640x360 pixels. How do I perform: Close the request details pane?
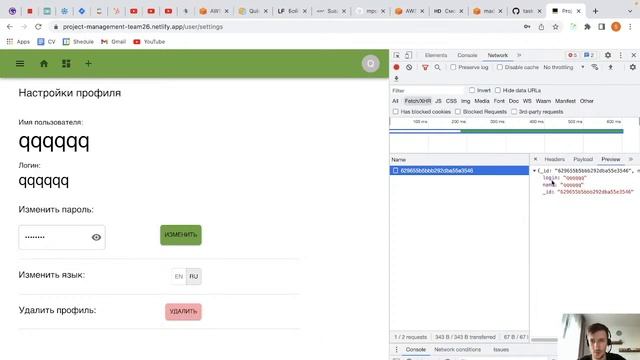[536, 159]
